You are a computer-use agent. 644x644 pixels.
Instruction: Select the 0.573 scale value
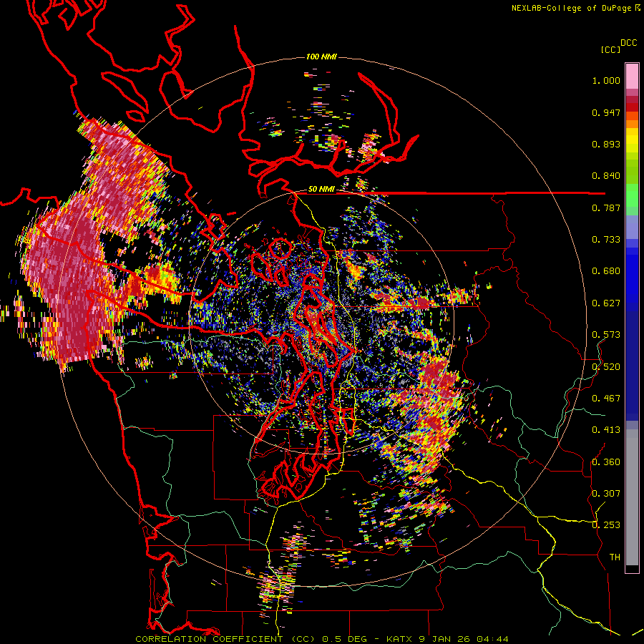(606, 335)
